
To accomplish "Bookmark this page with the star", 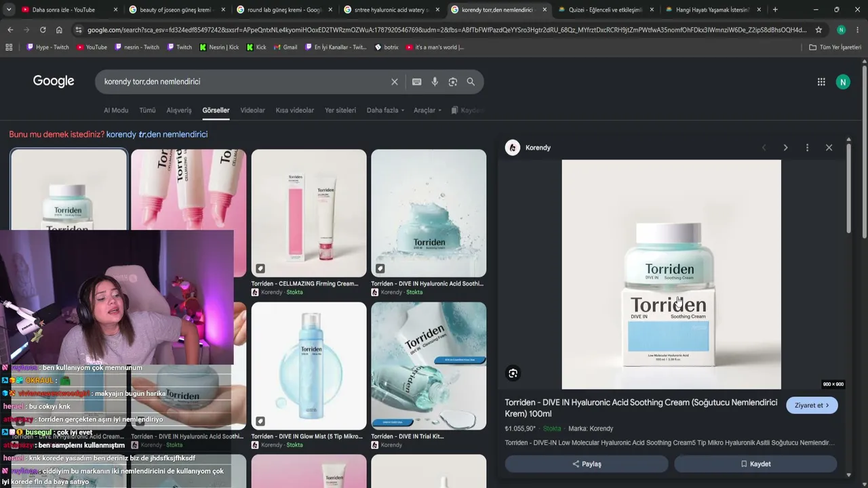I will point(818,30).
